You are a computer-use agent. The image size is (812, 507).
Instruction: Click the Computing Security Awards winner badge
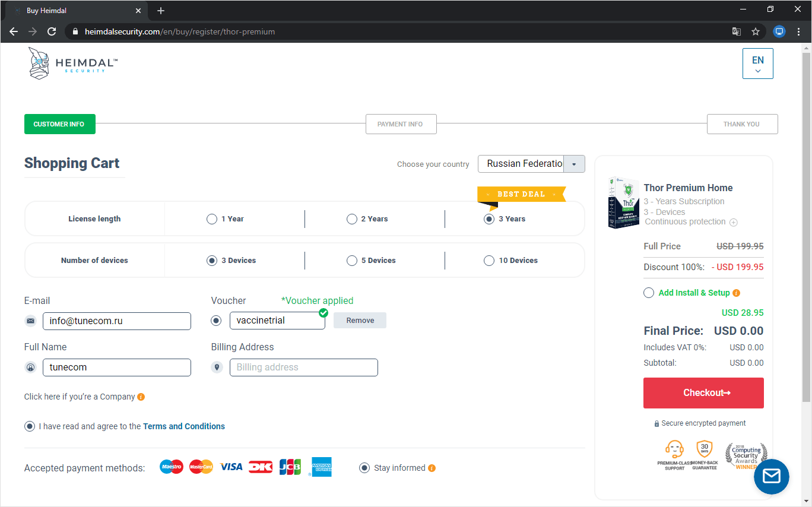point(746,456)
